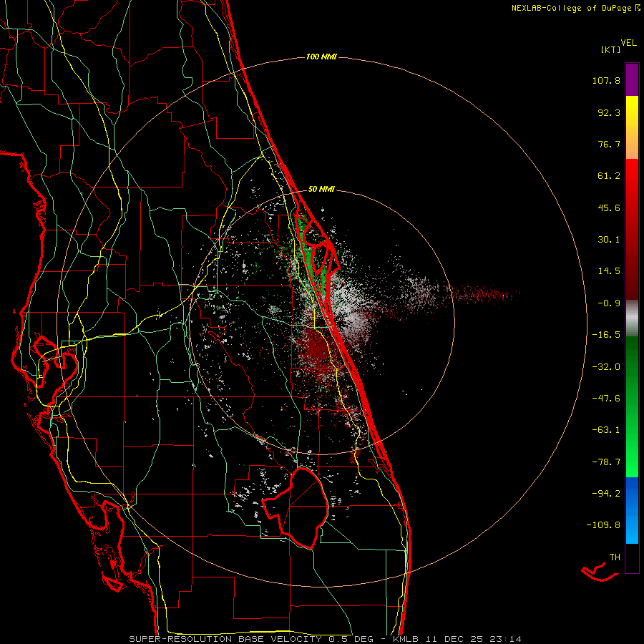This screenshot has height=644, width=644.
Task: Select the -63.1 velocity scale value
Action: pyautogui.click(x=606, y=430)
